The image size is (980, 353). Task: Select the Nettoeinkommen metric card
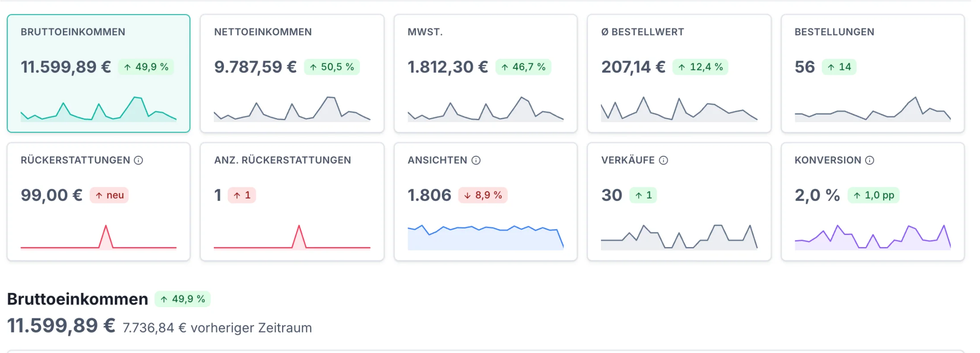[292, 73]
